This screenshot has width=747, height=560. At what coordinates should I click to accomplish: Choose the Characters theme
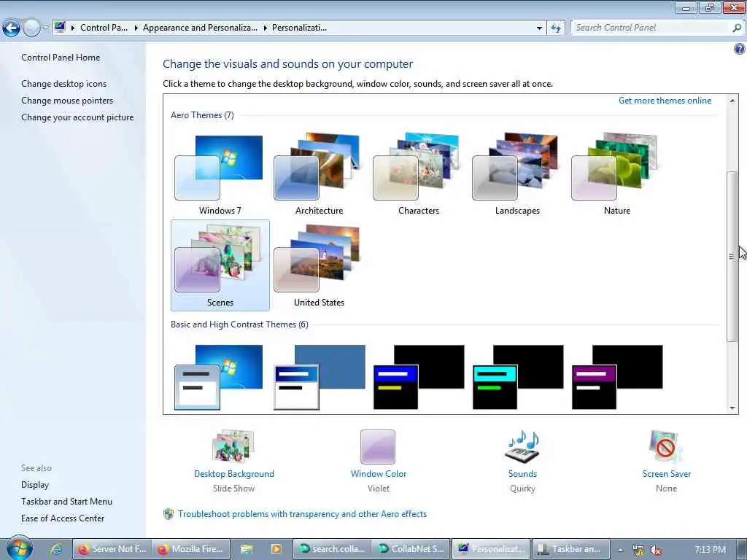click(x=418, y=174)
